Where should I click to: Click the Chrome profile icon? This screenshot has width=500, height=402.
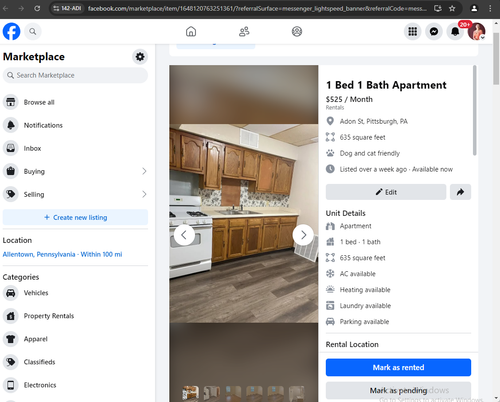[474, 8]
